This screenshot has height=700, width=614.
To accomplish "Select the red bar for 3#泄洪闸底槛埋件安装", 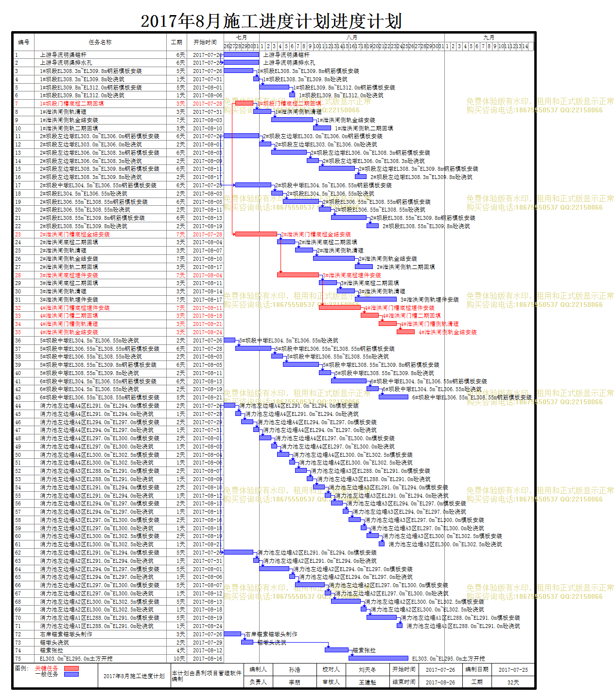I will click(298, 275).
